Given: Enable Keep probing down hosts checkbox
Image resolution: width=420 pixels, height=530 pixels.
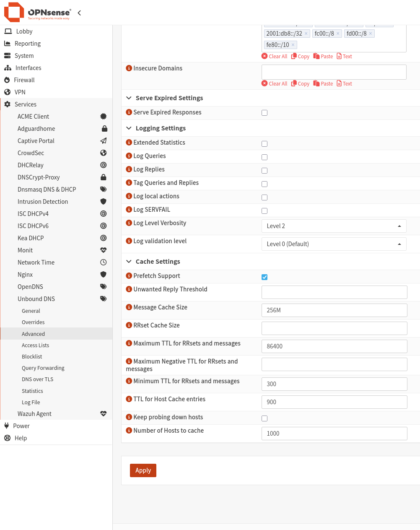Looking at the screenshot, I should point(264,418).
